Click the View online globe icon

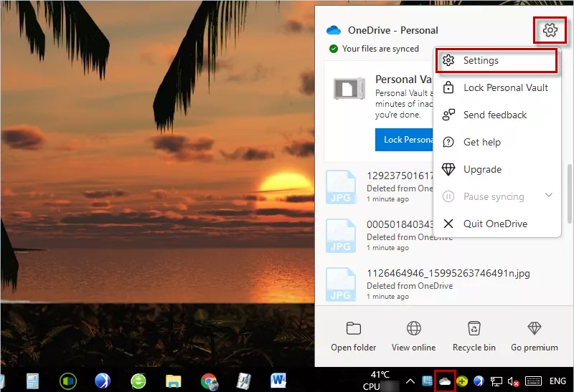[x=414, y=329]
